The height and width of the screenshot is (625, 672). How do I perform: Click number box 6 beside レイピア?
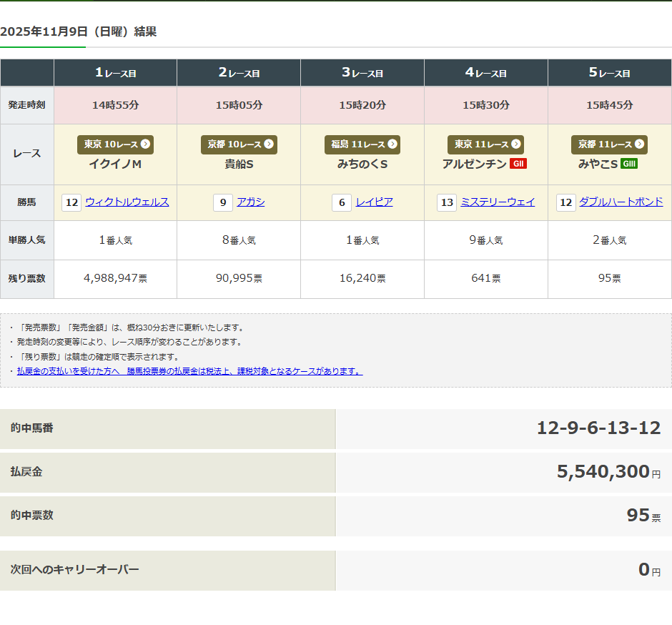click(342, 202)
